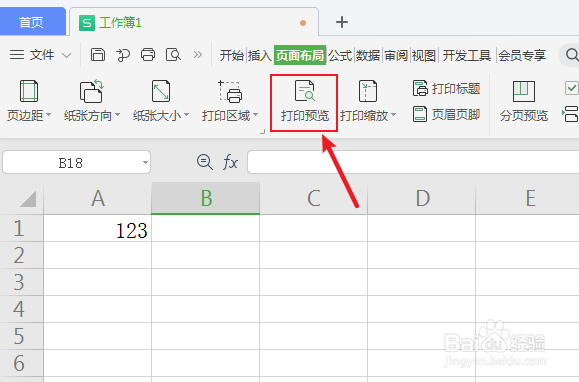Screen dimensions: 579x382
Task: Click the search magnifier icon in ribbon
Action: pyautogui.click(x=572, y=55)
